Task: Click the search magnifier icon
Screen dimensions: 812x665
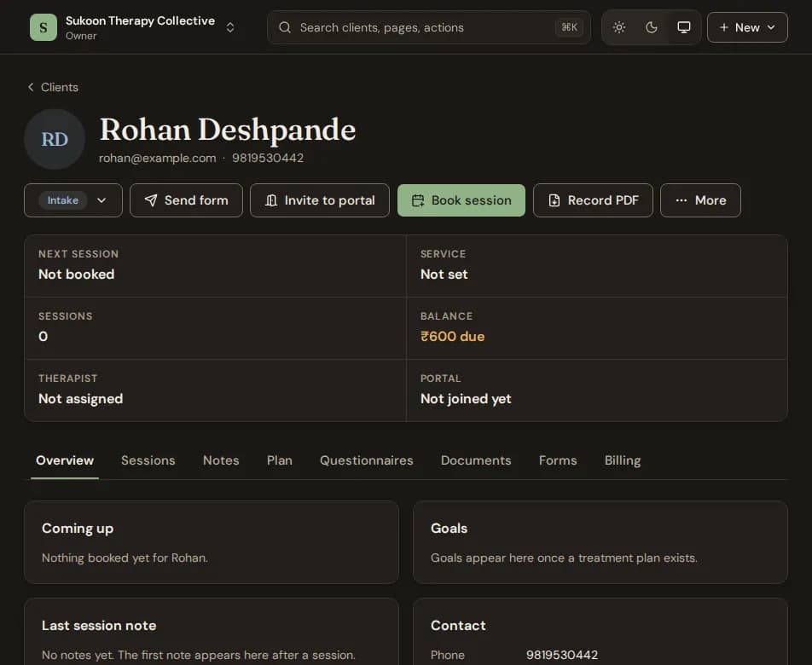Action: (x=285, y=27)
